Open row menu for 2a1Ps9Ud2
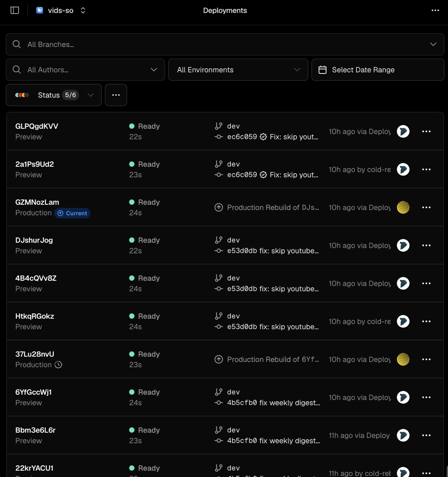This screenshot has width=448, height=477. click(x=426, y=169)
